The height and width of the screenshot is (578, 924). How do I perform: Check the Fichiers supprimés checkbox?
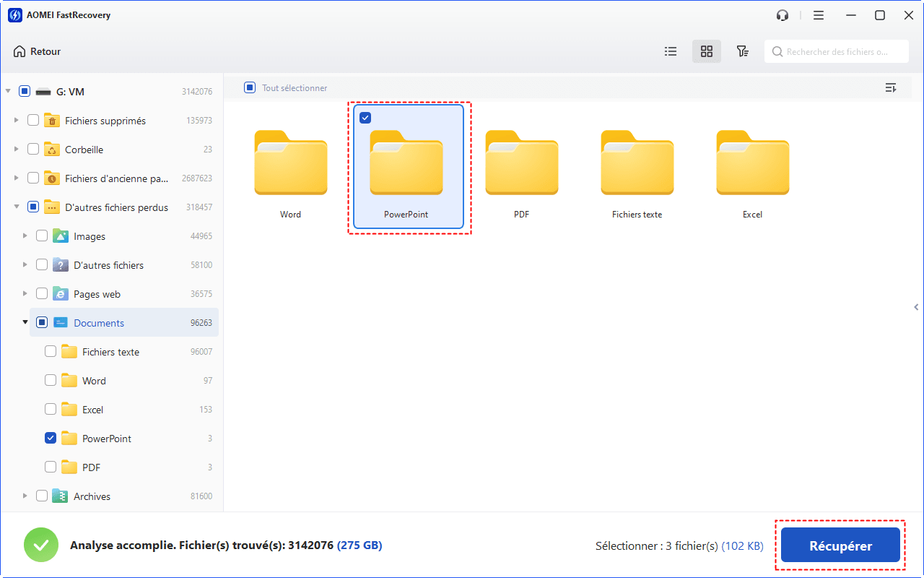(33, 121)
